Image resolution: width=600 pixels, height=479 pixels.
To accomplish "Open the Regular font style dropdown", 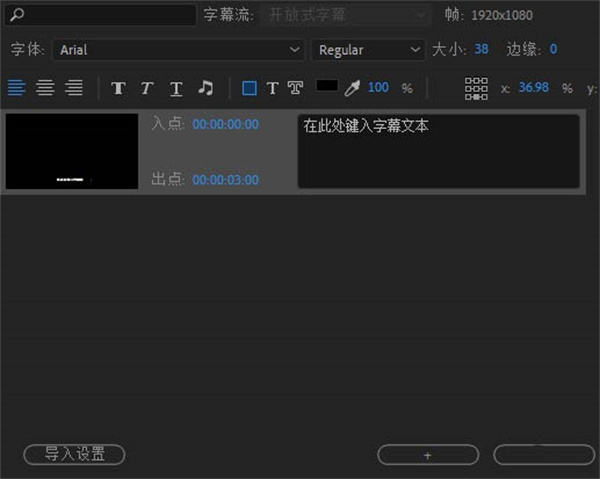I will 368,49.
